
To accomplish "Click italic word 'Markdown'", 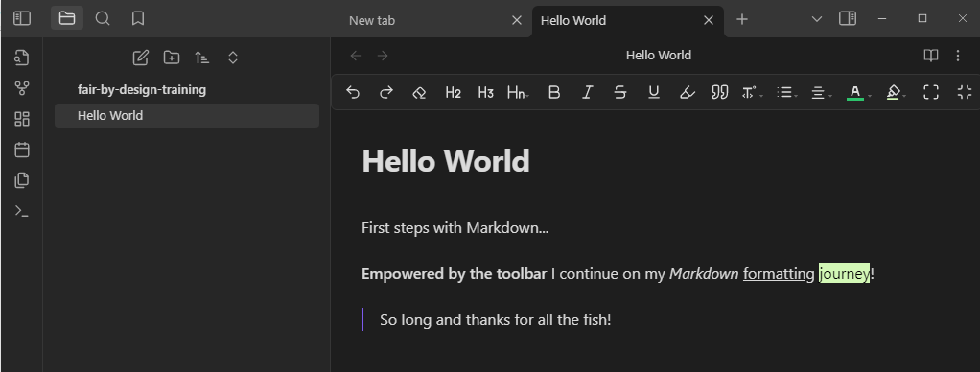I will [704, 274].
